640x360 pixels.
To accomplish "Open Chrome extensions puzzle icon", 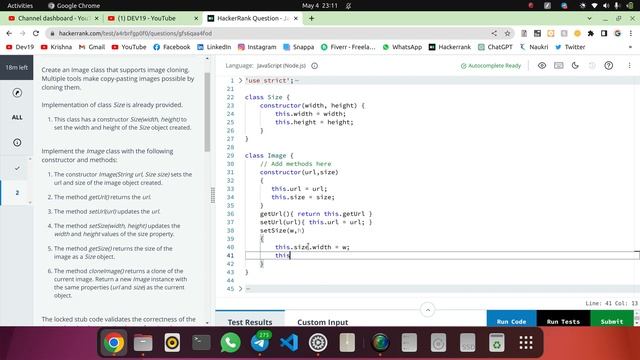I will [591, 33].
